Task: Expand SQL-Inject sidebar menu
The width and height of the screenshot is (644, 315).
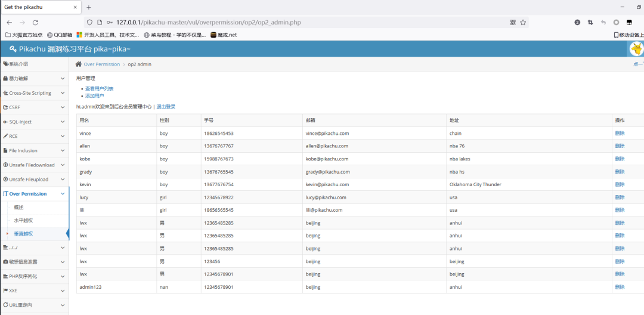Action: tap(35, 122)
